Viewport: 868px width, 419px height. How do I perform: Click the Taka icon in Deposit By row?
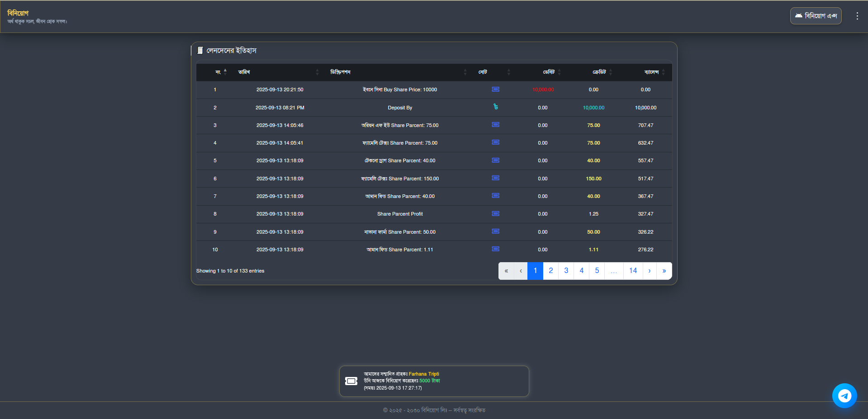point(495,107)
